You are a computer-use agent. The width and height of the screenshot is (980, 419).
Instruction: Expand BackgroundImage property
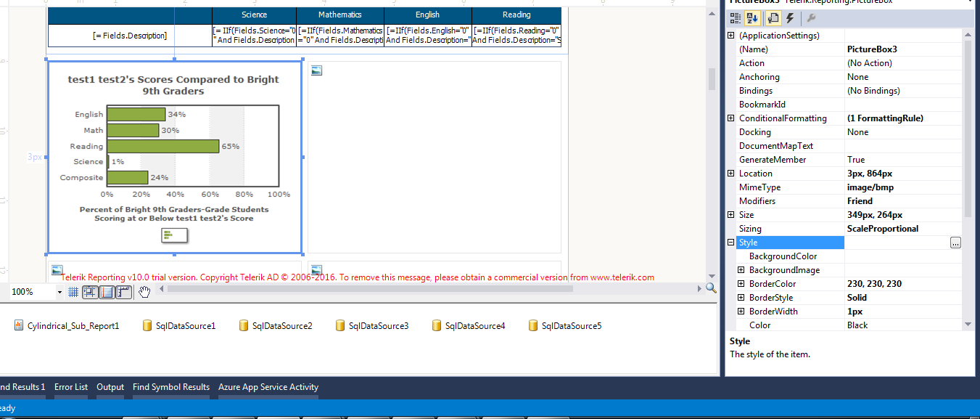pyautogui.click(x=741, y=270)
